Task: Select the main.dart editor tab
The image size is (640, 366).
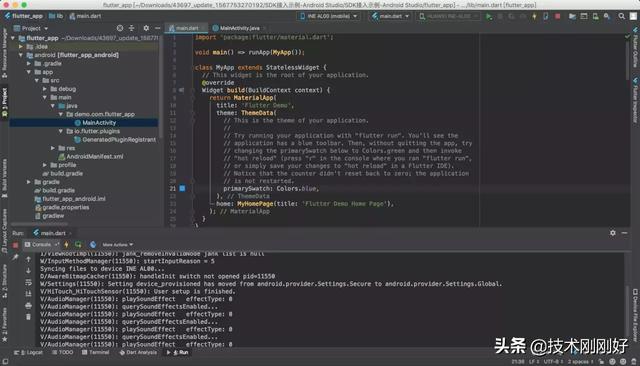Action: coord(186,28)
